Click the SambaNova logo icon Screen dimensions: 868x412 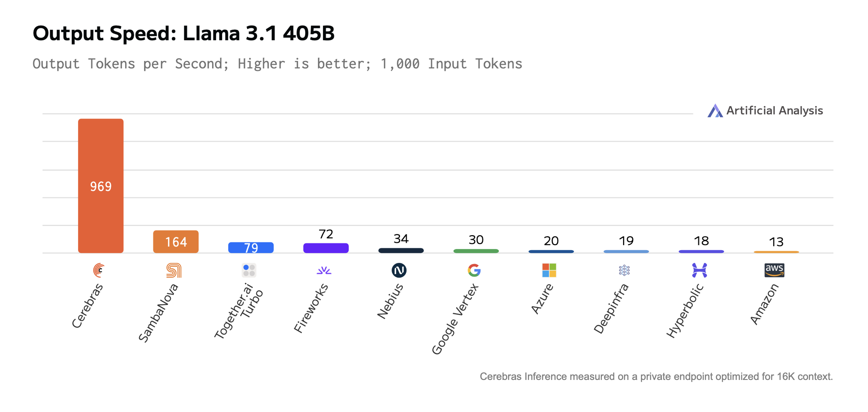click(174, 270)
